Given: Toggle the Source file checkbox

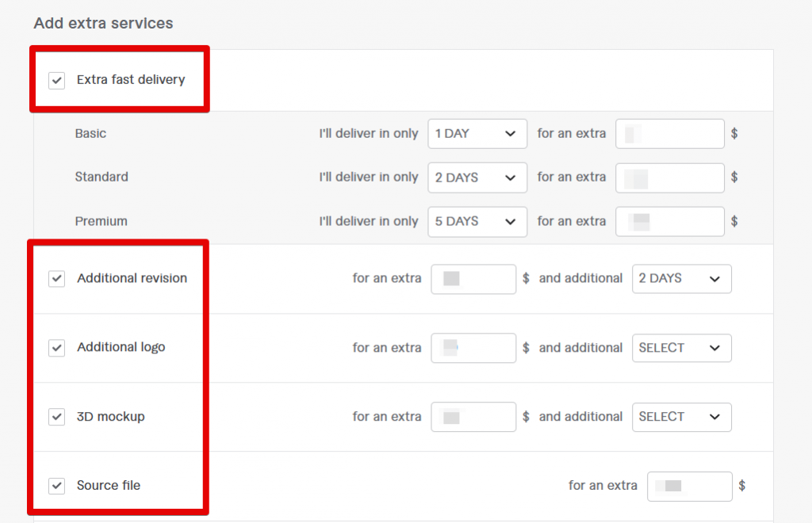Looking at the screenshot, I should [56, 485].
